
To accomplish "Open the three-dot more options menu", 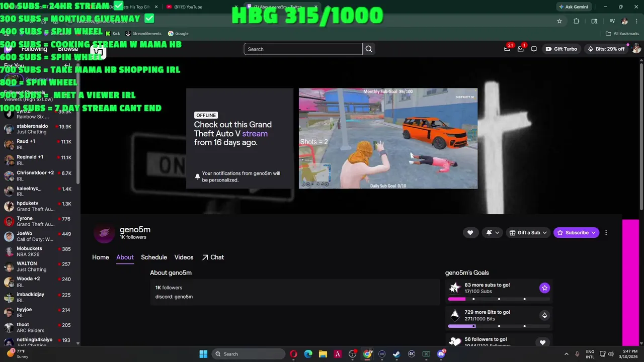I will tap(606, 232).
